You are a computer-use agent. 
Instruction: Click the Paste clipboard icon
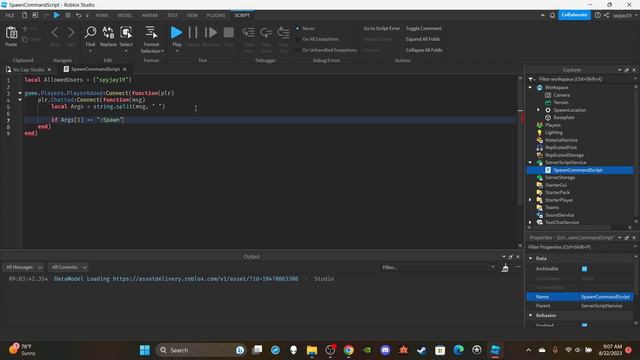point(11,33)
